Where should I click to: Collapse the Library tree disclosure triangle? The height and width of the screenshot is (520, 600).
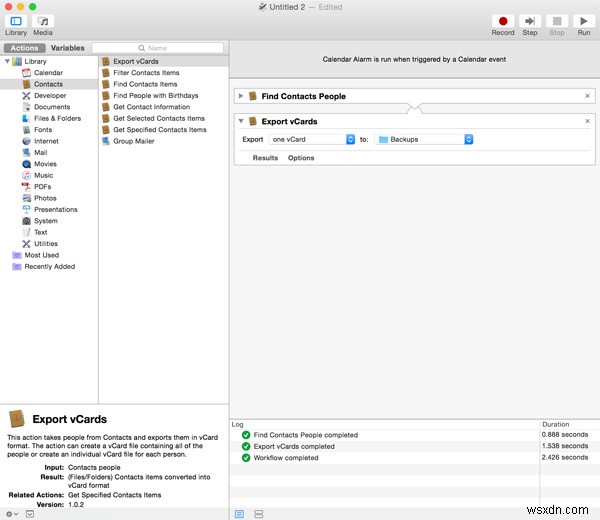pos(7,61)
